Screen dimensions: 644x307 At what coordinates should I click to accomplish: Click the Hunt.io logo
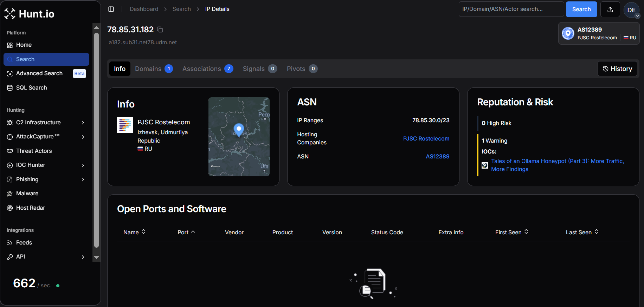(x=30, y=14)
